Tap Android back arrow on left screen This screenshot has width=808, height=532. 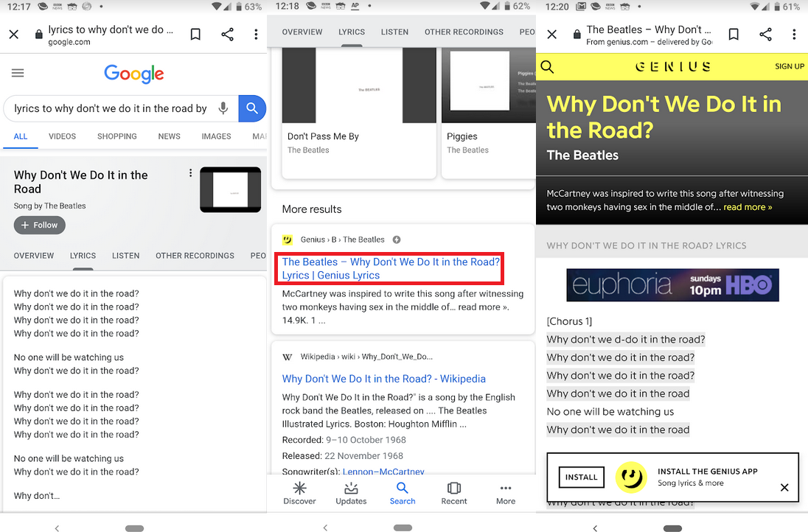point(58,528)
